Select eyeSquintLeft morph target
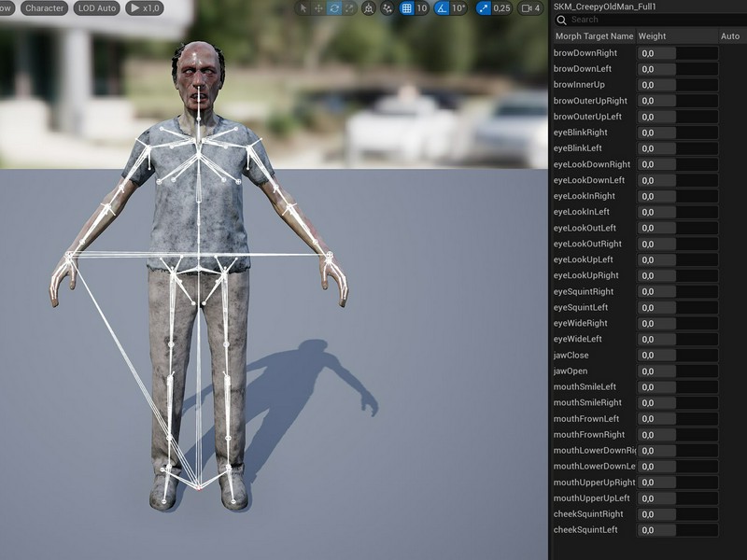 580,307
